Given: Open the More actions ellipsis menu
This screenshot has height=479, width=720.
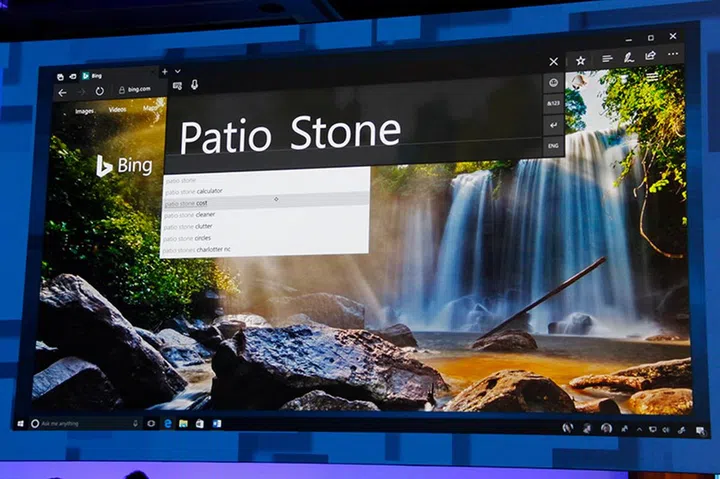Looking at the screenshot, I should pos(673,55).
